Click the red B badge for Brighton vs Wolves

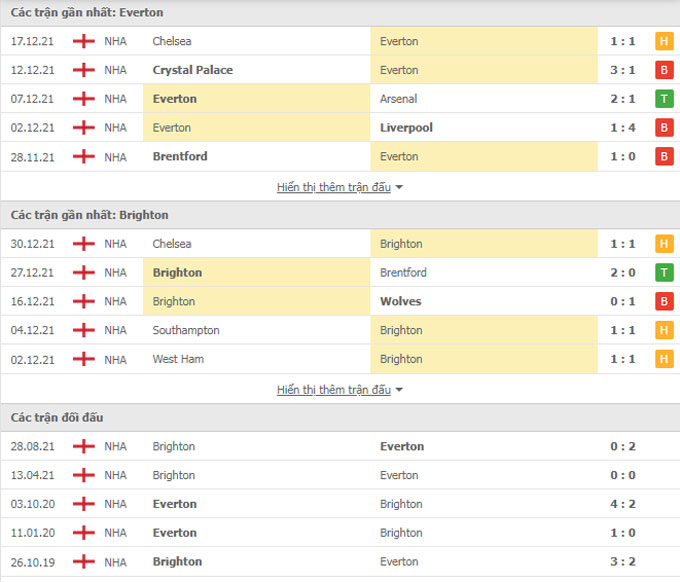click(x=663, y=301)
